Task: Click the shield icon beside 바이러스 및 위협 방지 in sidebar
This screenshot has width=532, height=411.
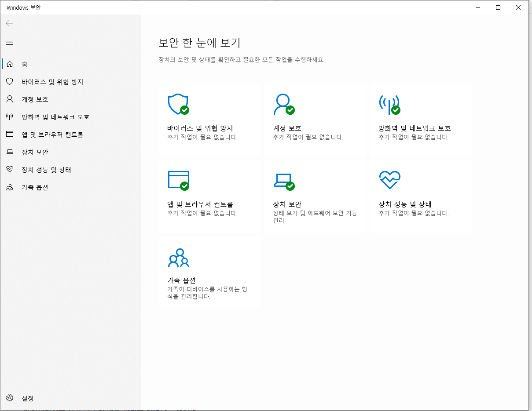Action: (10, 82)
